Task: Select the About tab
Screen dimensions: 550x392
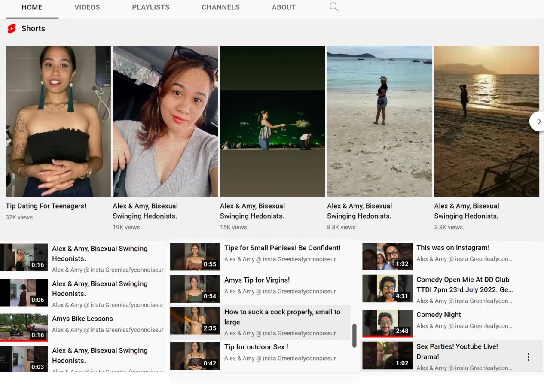Action: tap(284, 7)
